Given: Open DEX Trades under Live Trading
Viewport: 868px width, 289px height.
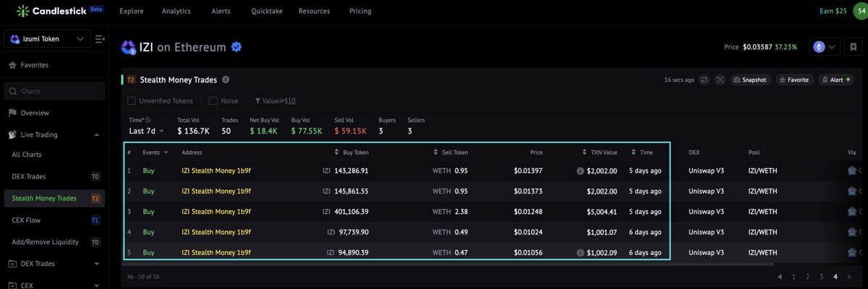Looking at the screenshot, I should (x=56, y=176).
